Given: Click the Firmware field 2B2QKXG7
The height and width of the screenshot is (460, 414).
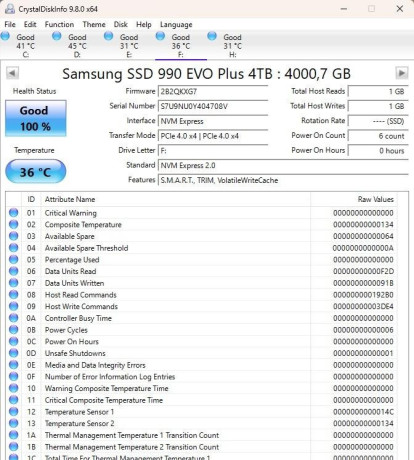Looking at the screenshot, I should (213, 92).
